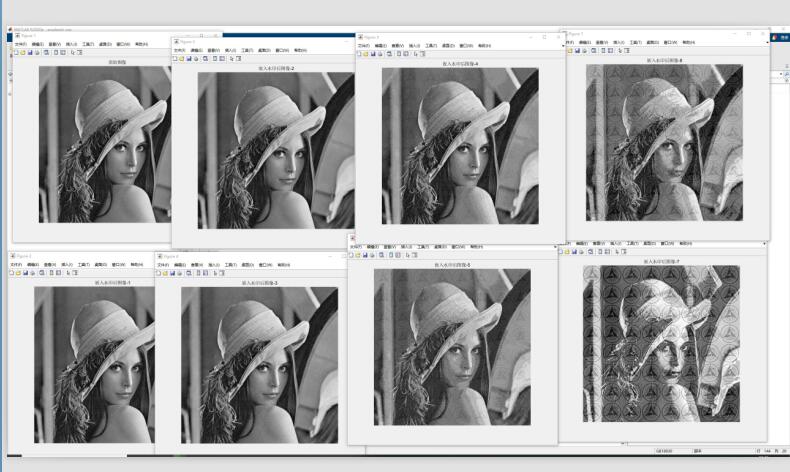Screen dimensions: 790x472
Task: Expand toolbar dock arrow in image-4 figure window
Action: (x=563, y=46)
